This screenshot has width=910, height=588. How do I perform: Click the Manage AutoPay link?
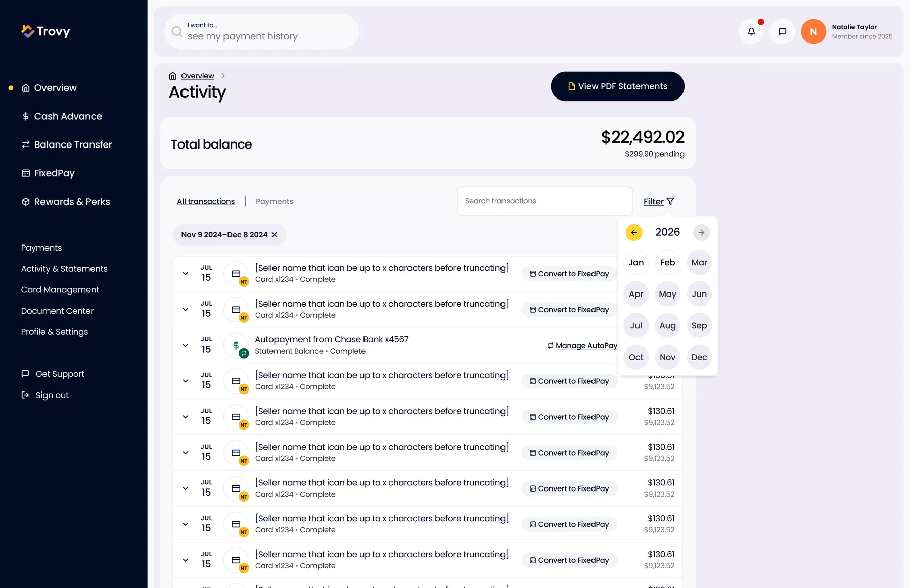582,346
